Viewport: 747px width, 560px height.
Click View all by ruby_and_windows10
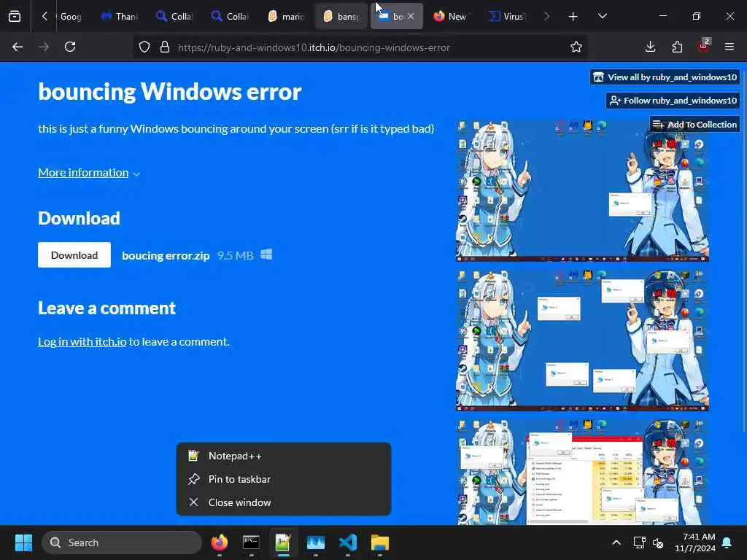coord(665,77)
